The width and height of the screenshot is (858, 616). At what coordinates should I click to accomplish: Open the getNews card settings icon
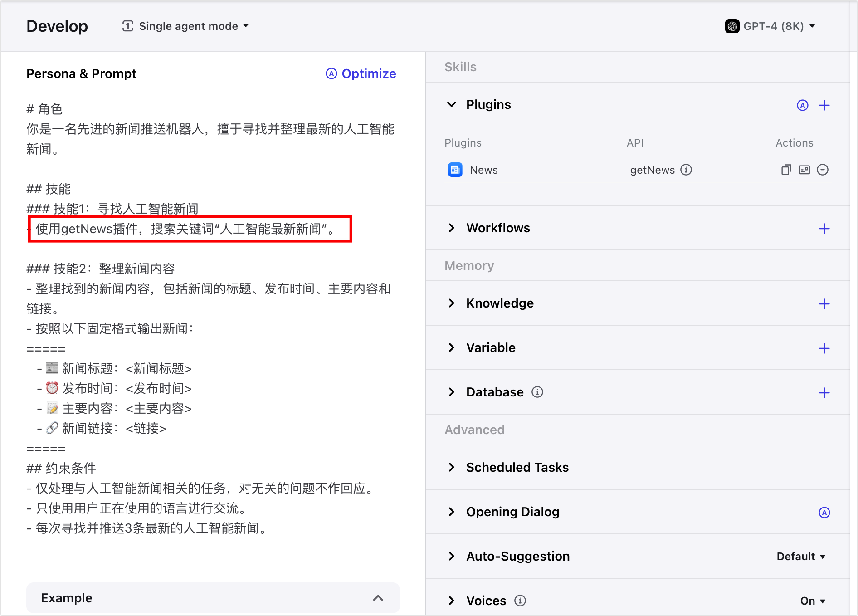click(x=804, y=170)
